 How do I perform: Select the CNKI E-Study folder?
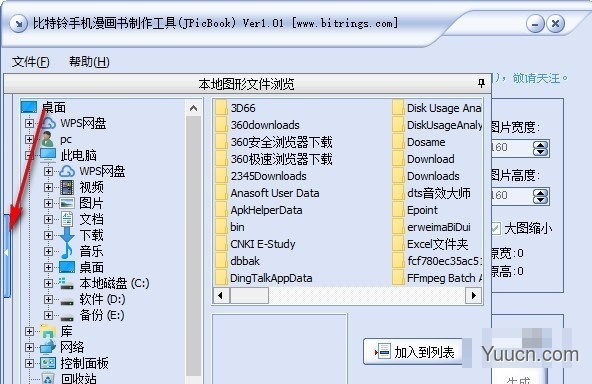(x=256, y=244)
